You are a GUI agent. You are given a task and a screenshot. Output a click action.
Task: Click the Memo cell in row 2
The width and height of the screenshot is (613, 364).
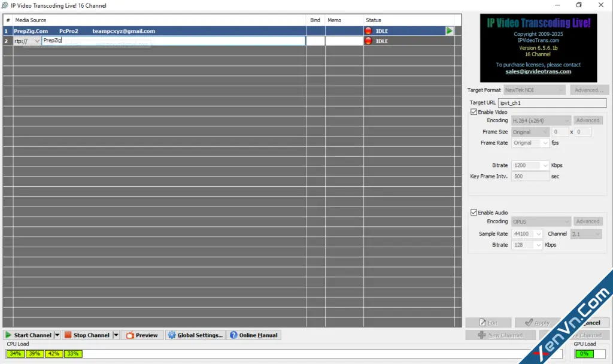click(344, 41)
